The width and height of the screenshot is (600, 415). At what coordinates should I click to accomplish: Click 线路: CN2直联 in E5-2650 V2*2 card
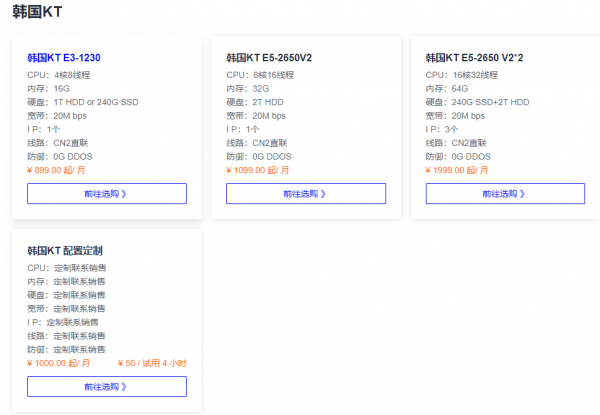[x=456, y=143]
